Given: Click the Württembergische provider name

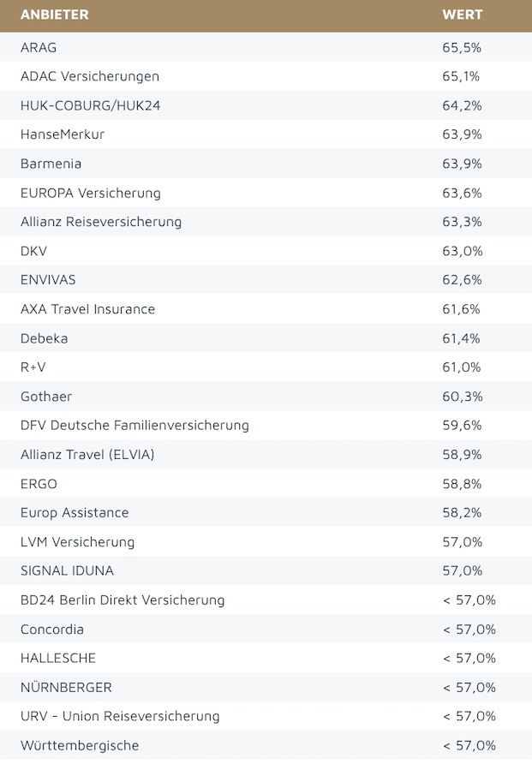Looking at the screenshot, I should coord(80,745).
